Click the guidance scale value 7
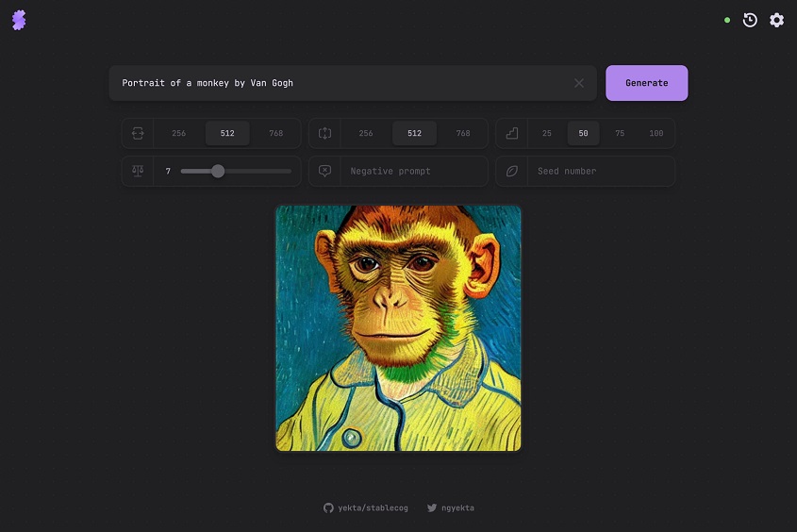This screenshot has width=797, height=532. [168, 172]
